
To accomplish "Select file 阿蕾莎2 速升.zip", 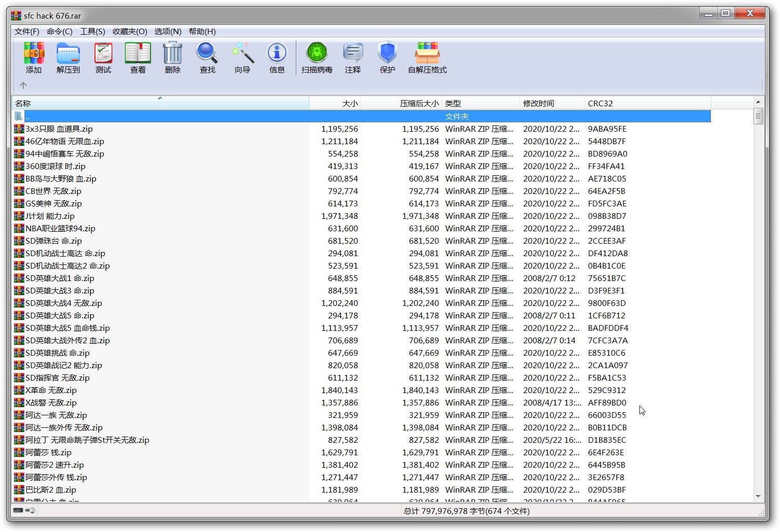I will pyautogui.click(x=54, y=465).
